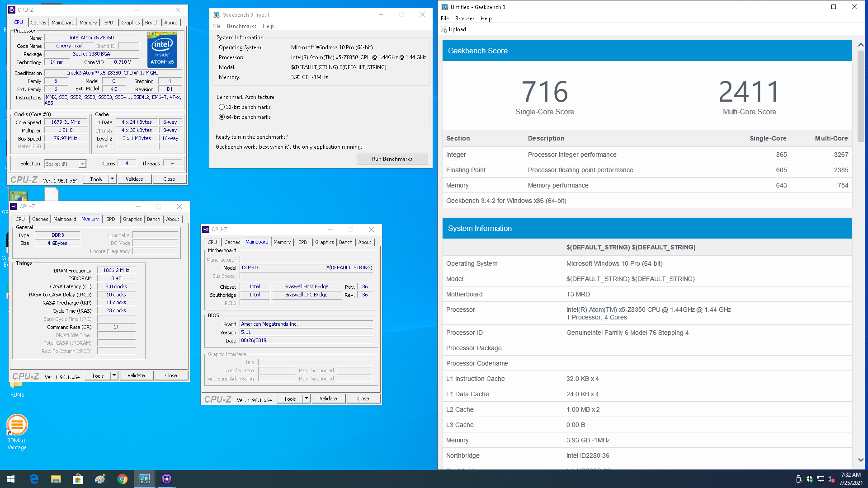Select the 3DMark Vantage desktop icon
This screenshot has width=868, height=488.
point(17,432)
